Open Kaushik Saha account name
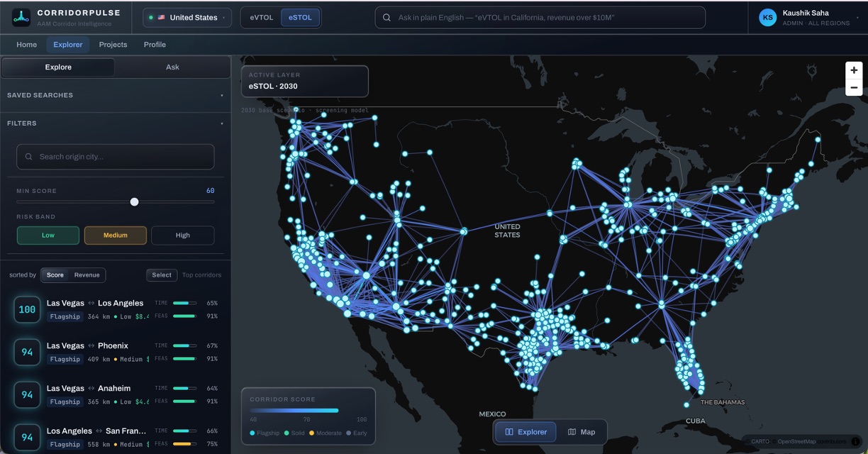 (x=806, y=13)
